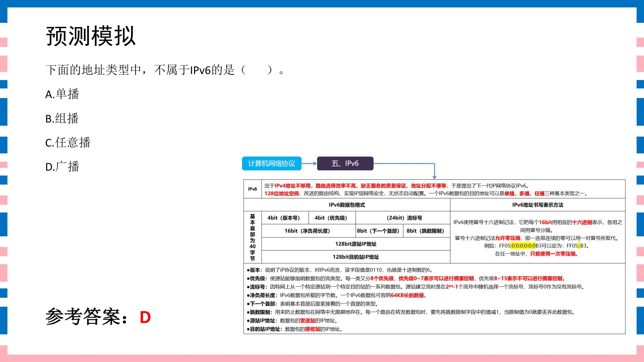Click the 流标号 bullet description line

pyautogui.click(x=416, y=287)
